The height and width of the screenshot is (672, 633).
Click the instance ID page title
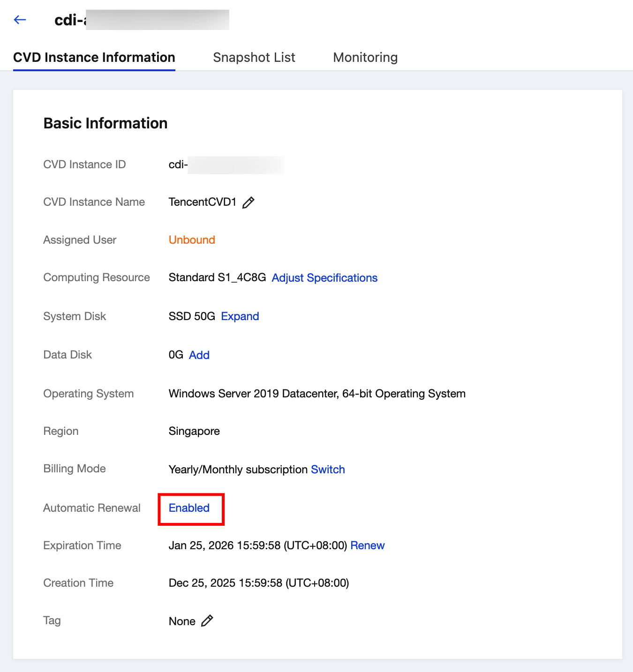(x=141, y=20)
